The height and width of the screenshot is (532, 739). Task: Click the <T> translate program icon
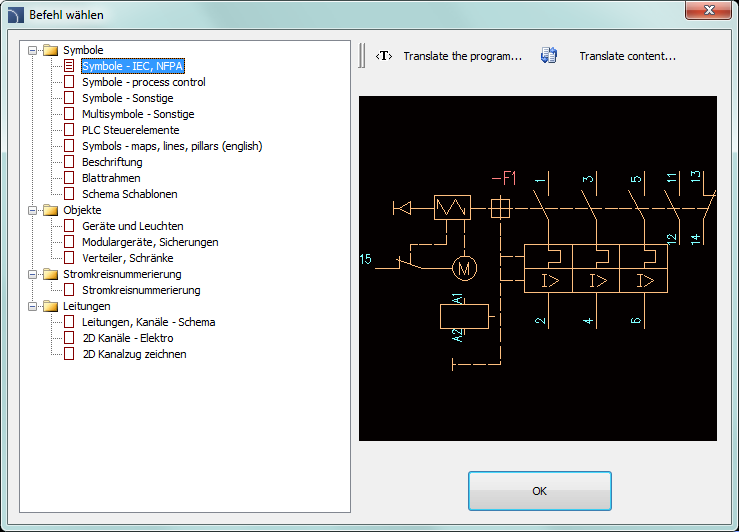(x=384, y=56)
